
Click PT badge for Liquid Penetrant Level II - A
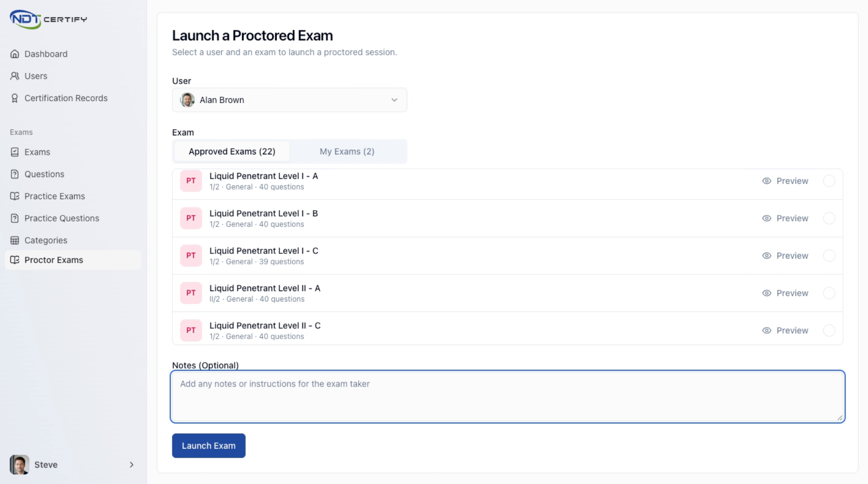[x=191, y=293]
